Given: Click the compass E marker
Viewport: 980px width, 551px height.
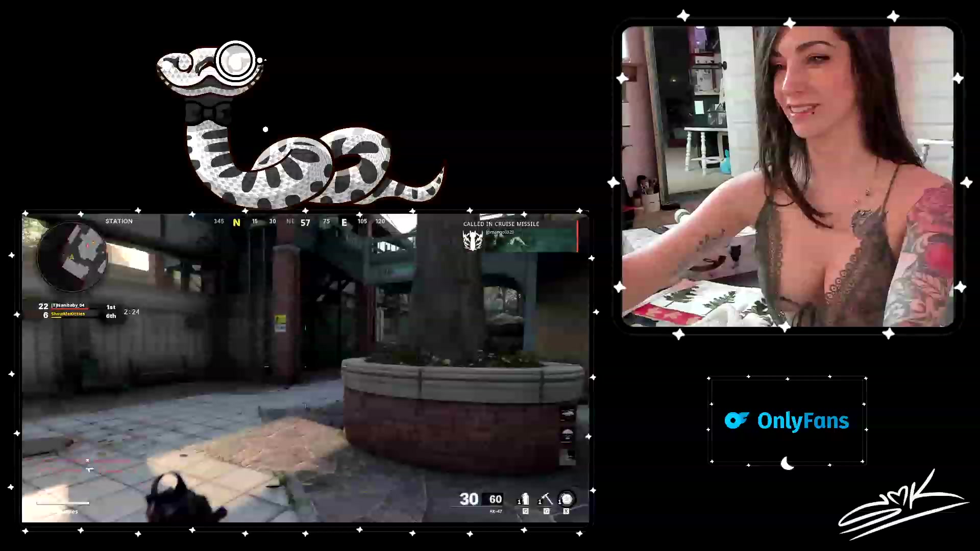Looking at the screenshot, I should (344, 222).
